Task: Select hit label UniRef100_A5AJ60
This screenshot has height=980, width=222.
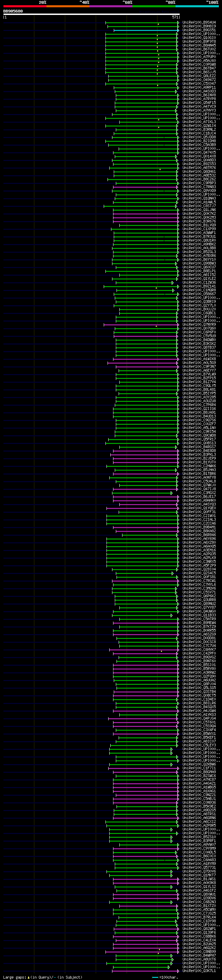Action: (199, 60)
